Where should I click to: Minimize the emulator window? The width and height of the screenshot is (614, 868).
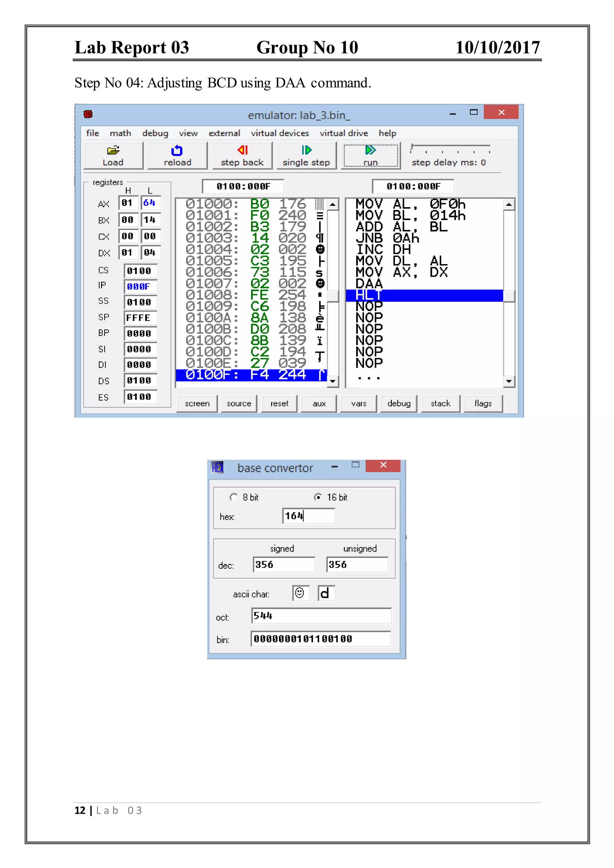point(453,113)
